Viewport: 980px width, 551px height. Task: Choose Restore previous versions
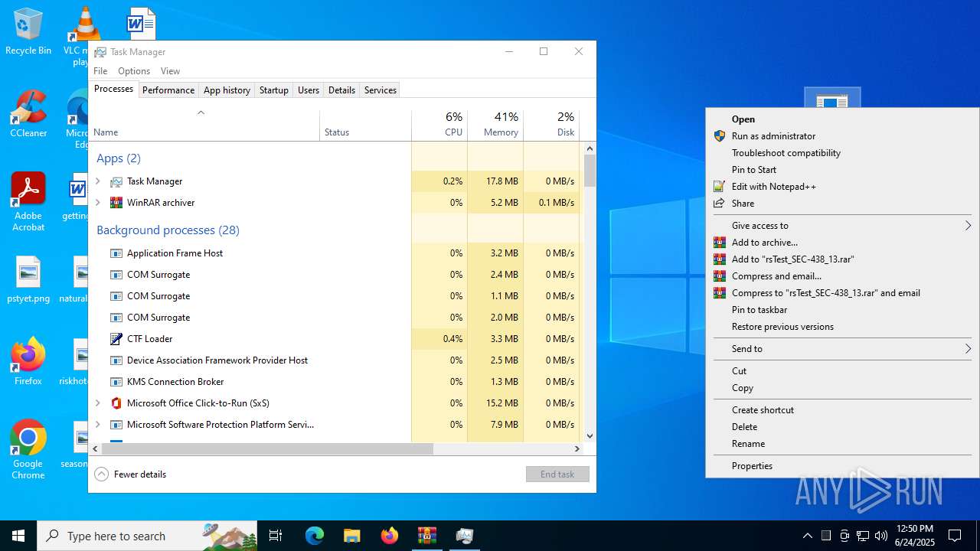click(x=842, y=327)
